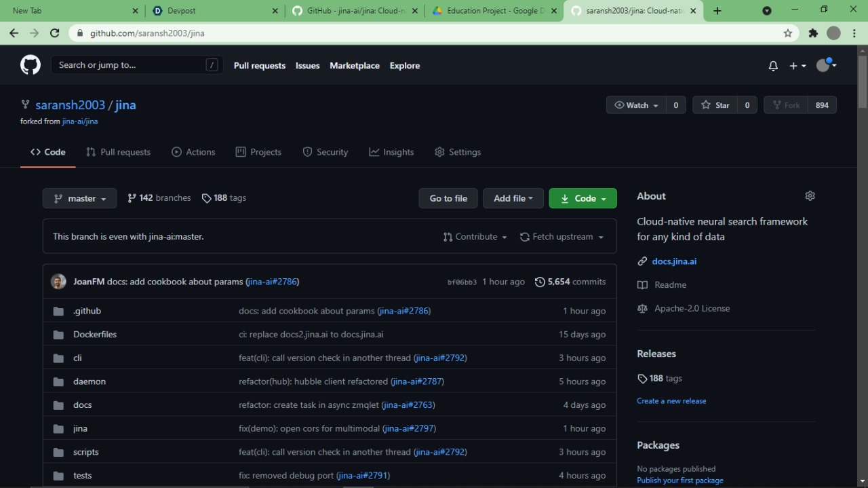Open the Watch dropdown
868x488 pixels.
636,105
